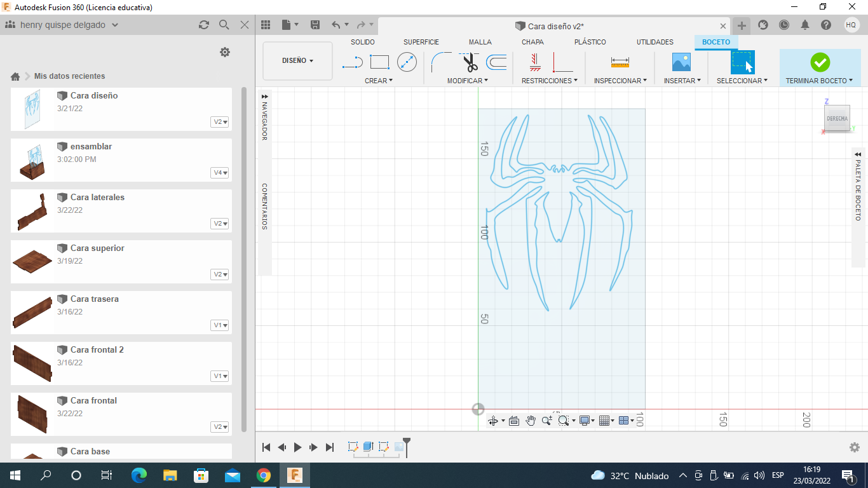Expand the RESTRICCIONES menu
The width and height of the screenshot is (868, 488).
[550, 81]
